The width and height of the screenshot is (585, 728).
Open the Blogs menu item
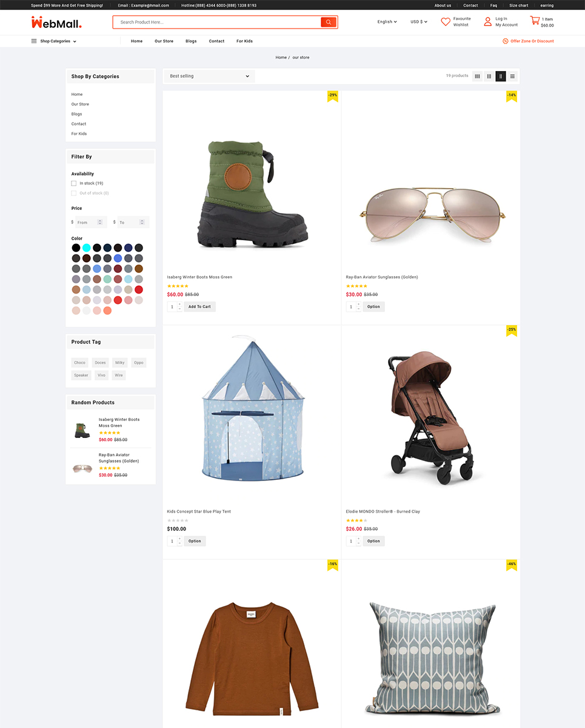[191, 41]
